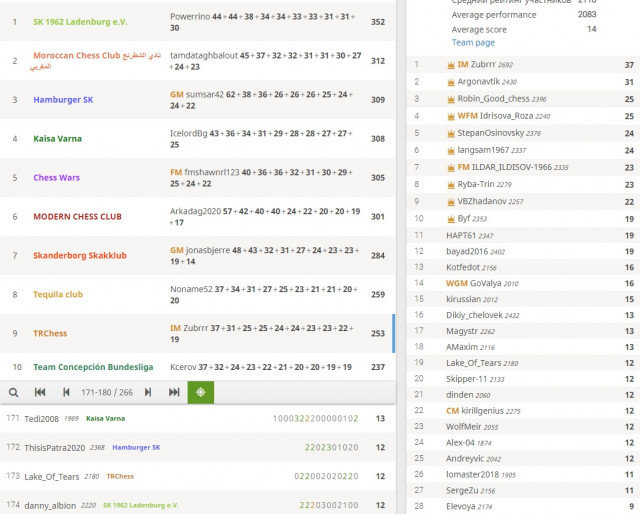This screenshot has height=514, width=640.
Task: Go to next page of standings
Action: 148,392
